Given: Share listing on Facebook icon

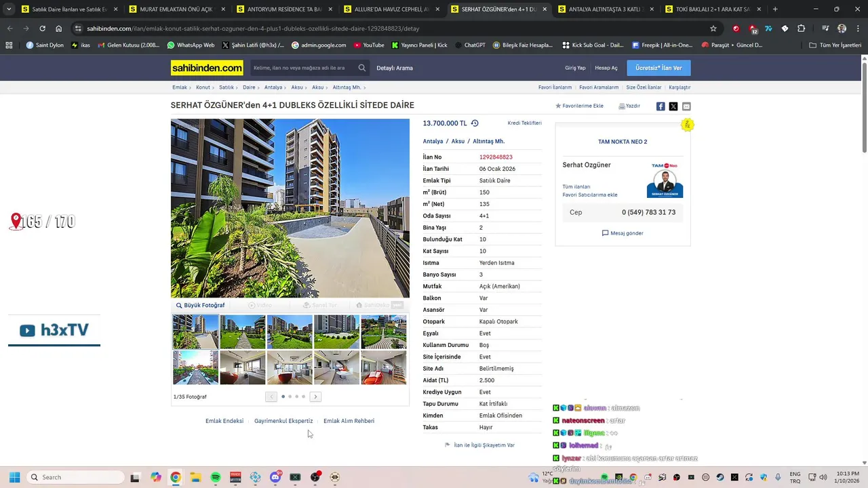Looking at the screenshot, I should [x=660, y=106].
